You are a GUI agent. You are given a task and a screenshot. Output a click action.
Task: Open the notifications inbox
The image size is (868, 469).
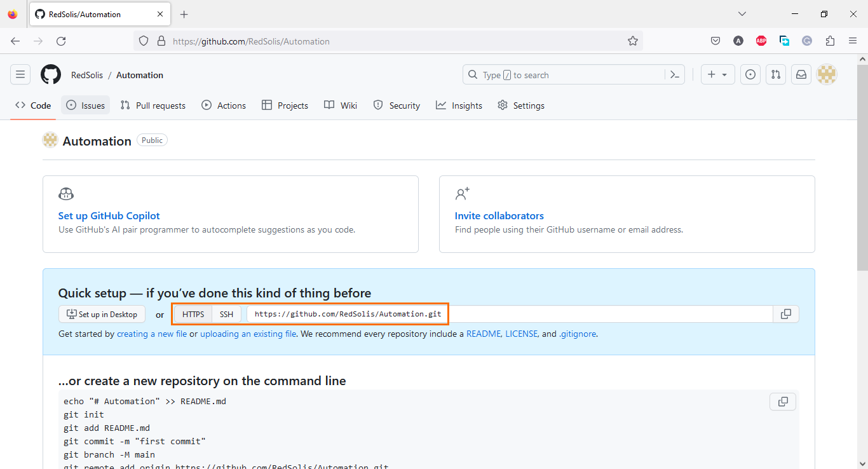click(x=801, y=74)
